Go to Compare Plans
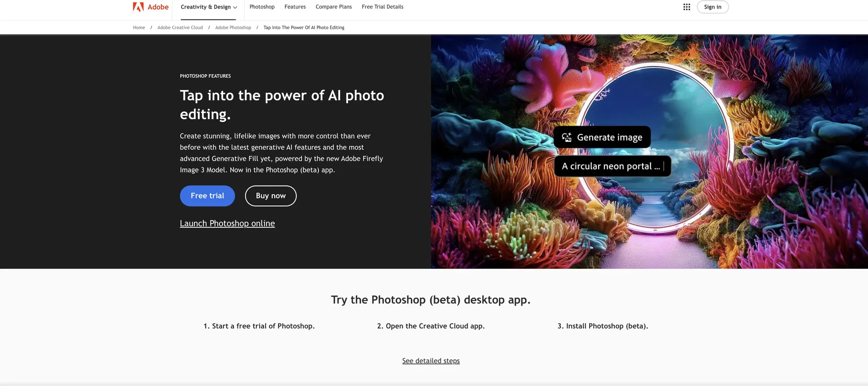Viewport: 868px width, 386px height. click(334, 7)
